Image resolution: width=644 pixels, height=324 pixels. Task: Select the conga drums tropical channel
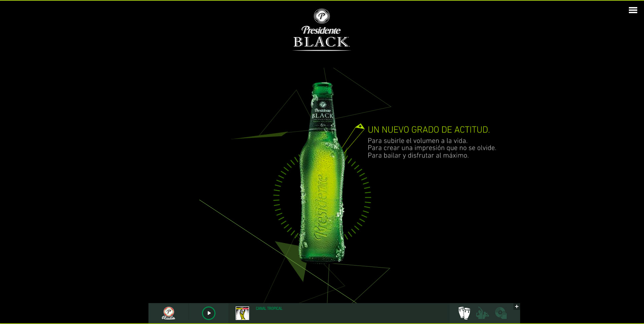(464, 313)
